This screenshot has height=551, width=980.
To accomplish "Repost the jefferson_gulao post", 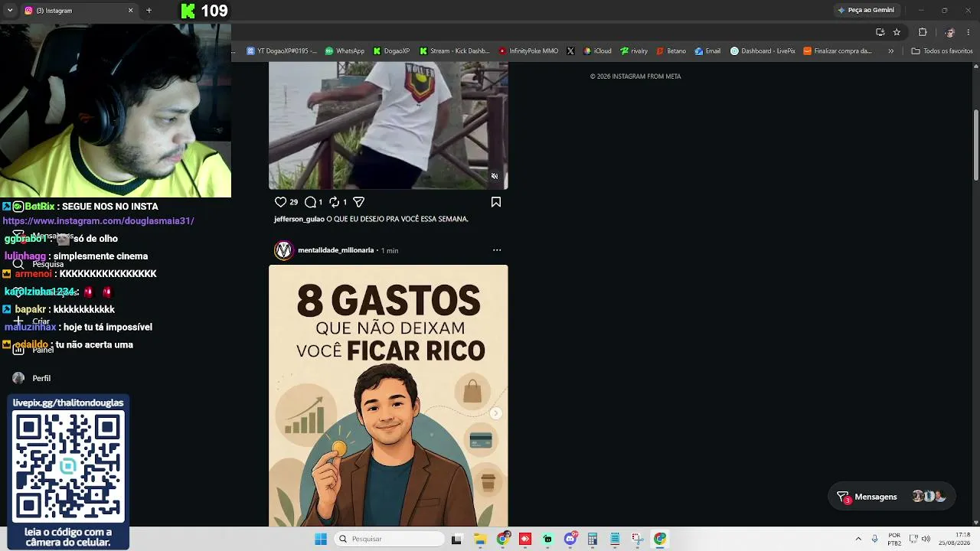I will tap(335, 202).
